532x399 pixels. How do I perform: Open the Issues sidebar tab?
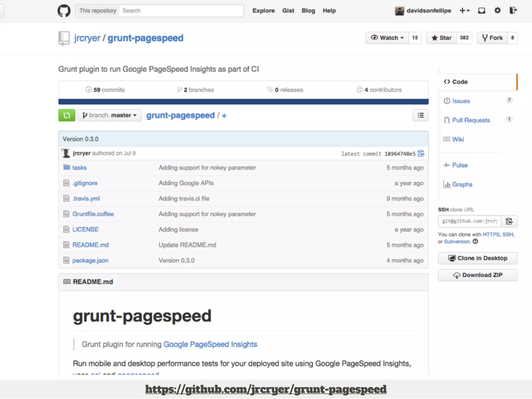coord(477,101)
